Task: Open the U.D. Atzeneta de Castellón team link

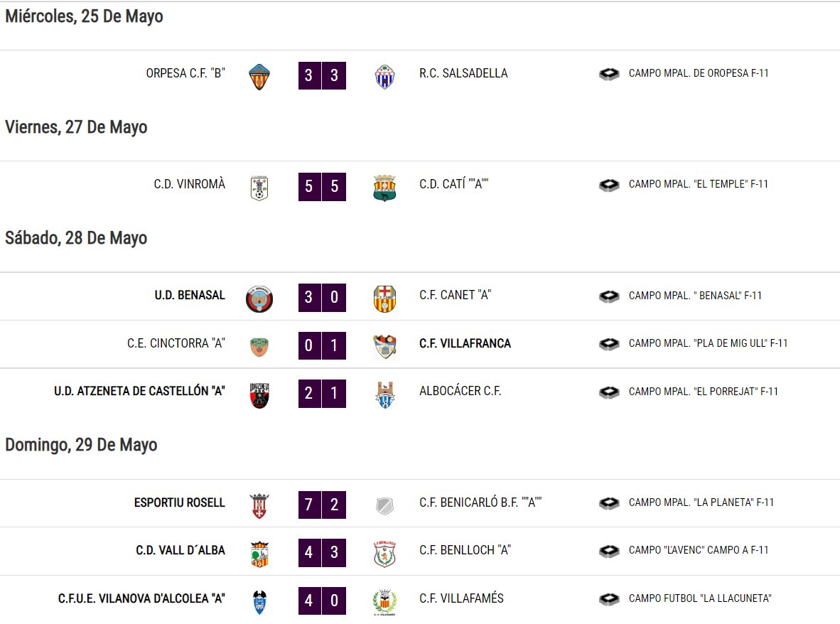Action: 139,391
